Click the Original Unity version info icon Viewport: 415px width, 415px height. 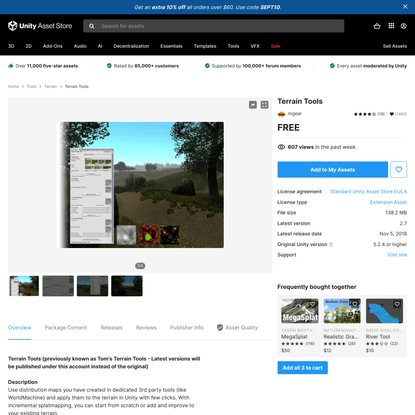tap(331, 245)
